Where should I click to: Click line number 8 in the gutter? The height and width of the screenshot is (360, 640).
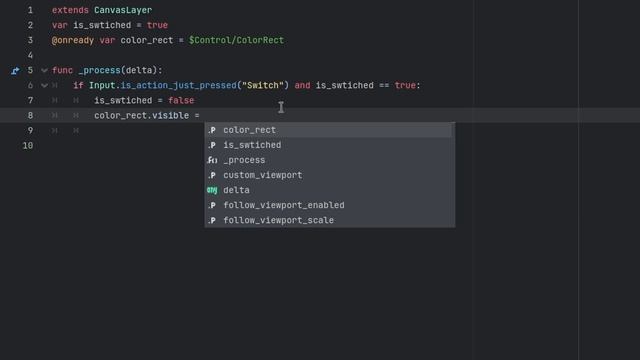30,116
